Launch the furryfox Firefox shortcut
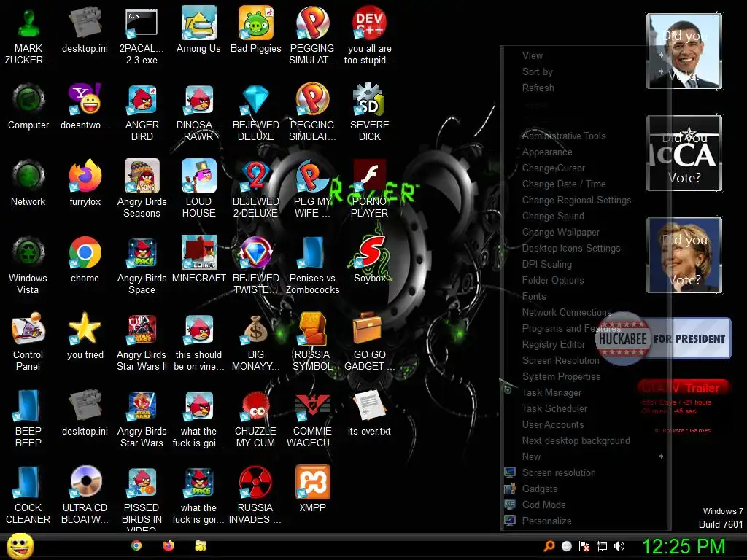Viewport: 747px width, 560px height. point(85,183)
